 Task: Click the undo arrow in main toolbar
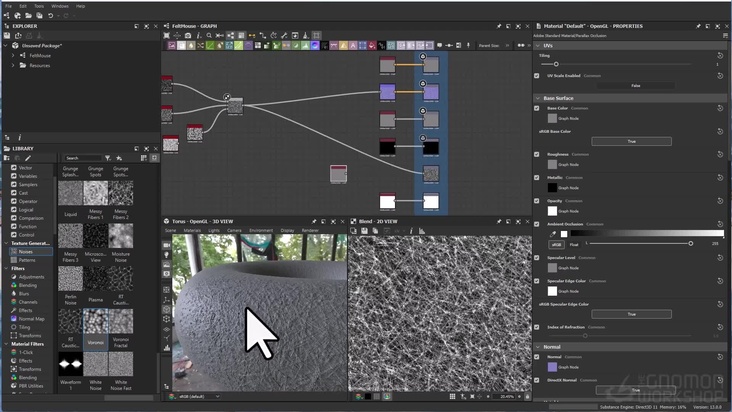pos(50,15)
